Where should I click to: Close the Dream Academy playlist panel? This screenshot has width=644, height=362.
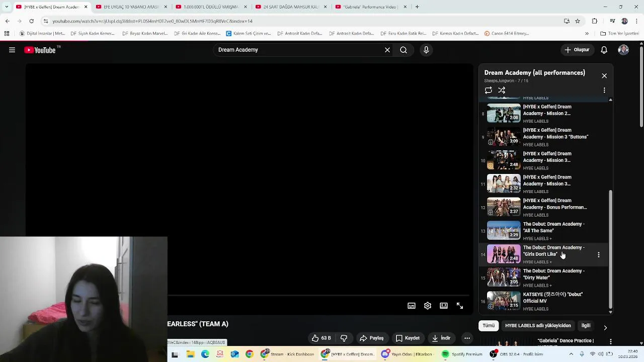[604, 76]
